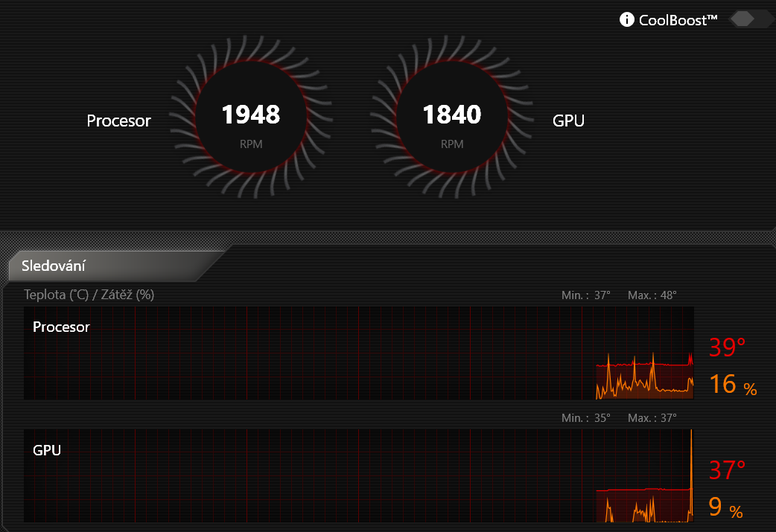The height and width of the screenshot is (532, 776).
Task: Click the Procesor temperature graph
Action: pos(359,353)
